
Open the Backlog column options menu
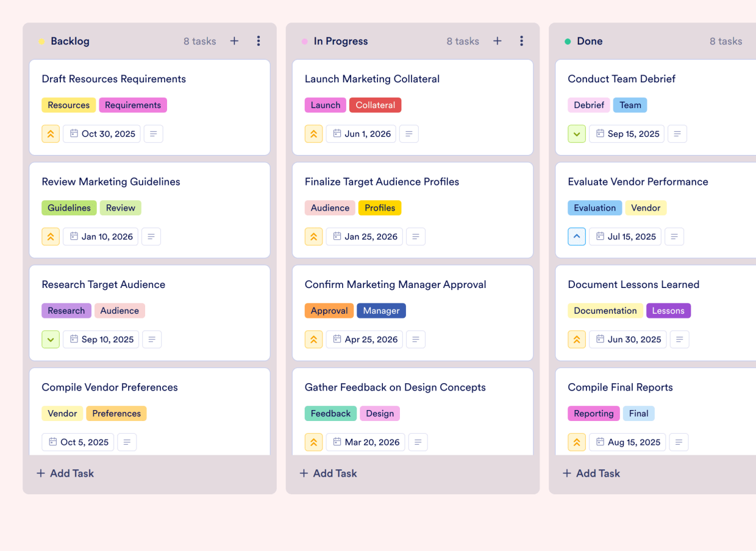[x=259, y=41]
